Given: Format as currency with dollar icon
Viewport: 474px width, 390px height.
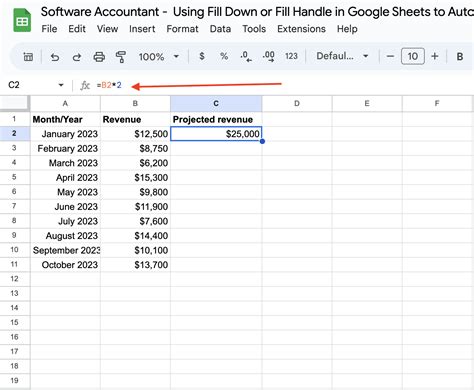Looking at the screenshot, I should tap(202, 56).
